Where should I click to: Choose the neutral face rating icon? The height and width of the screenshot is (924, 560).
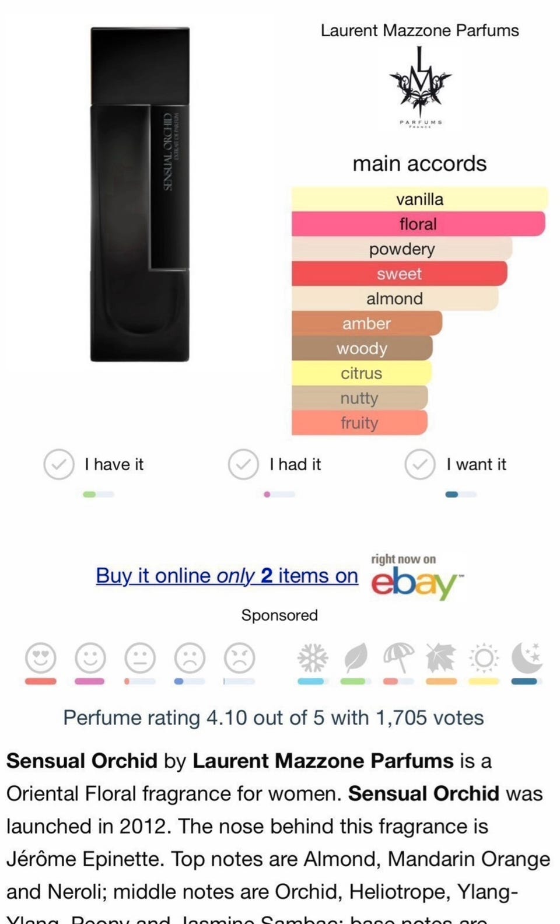[x=140, y=658]
